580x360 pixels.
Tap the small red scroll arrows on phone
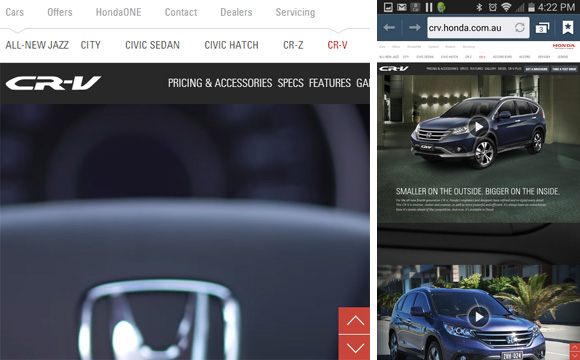click(575, 351)
